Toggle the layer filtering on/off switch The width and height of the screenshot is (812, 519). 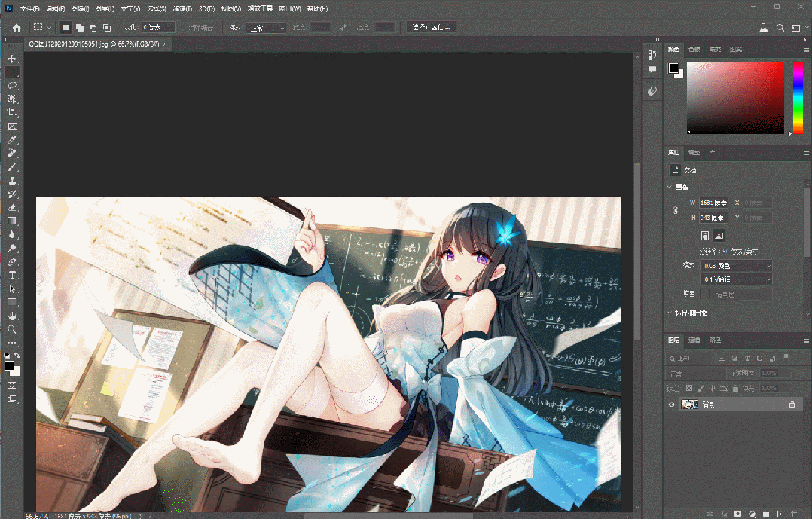pos(786,357)
